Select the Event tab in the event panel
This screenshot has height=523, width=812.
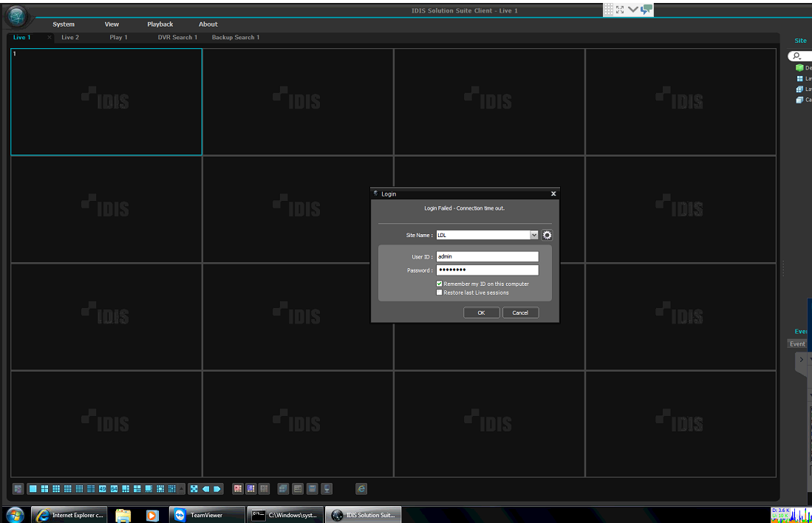pyautogui.click(x=797, y=343)
